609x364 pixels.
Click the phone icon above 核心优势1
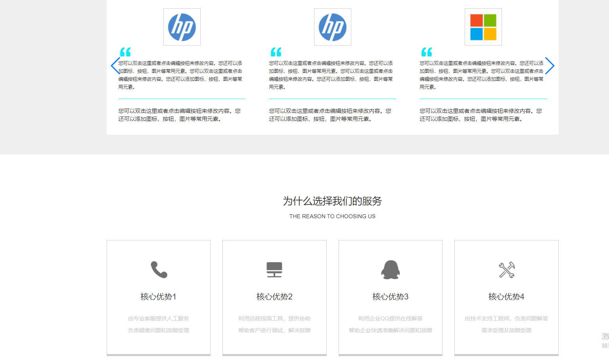pos(159,270)
